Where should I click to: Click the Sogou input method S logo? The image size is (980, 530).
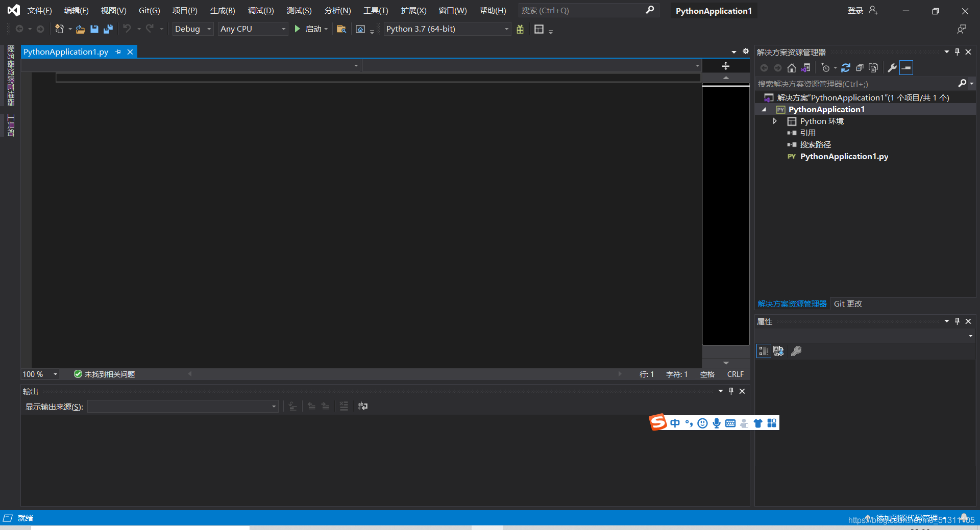tap(658, 422)
